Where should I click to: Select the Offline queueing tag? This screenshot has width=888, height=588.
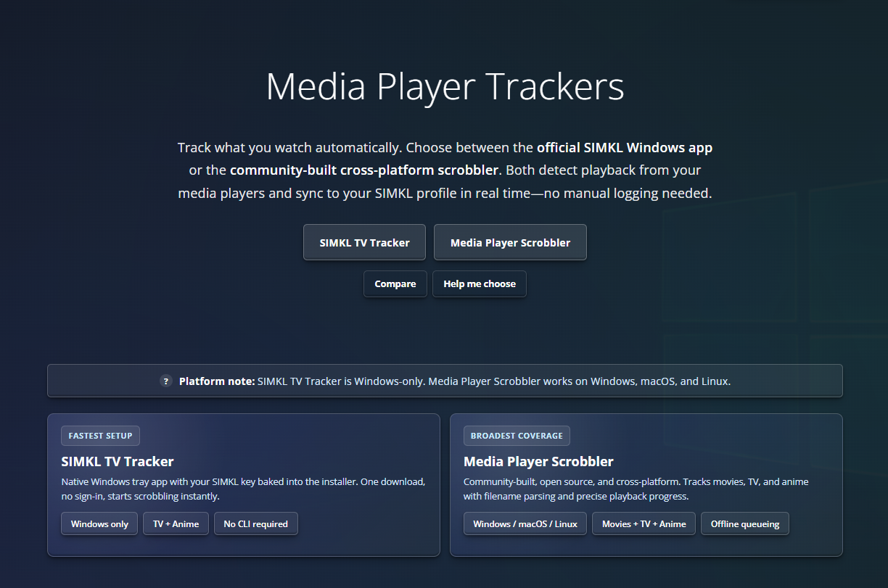tap(744, 523)
